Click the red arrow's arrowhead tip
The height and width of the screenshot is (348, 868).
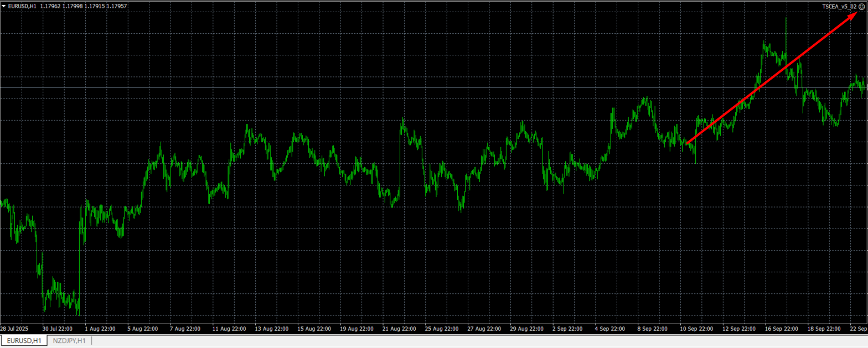855,15
